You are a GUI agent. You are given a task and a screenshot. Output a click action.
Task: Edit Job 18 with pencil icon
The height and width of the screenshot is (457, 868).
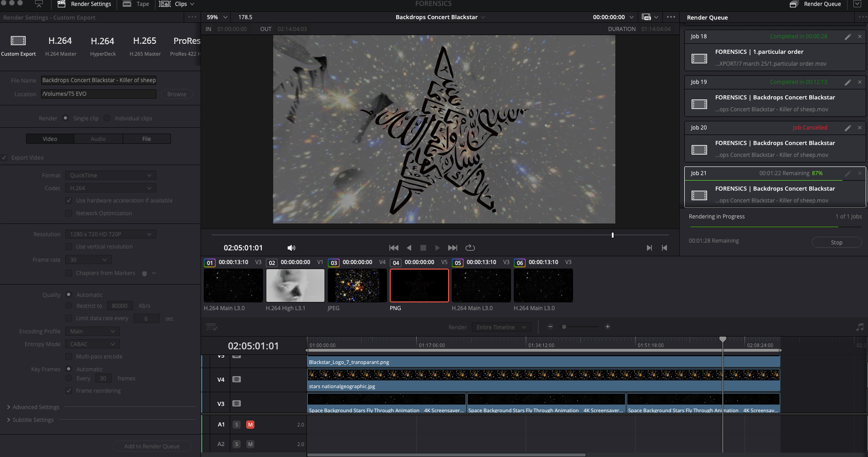click(x=848, y=36)
